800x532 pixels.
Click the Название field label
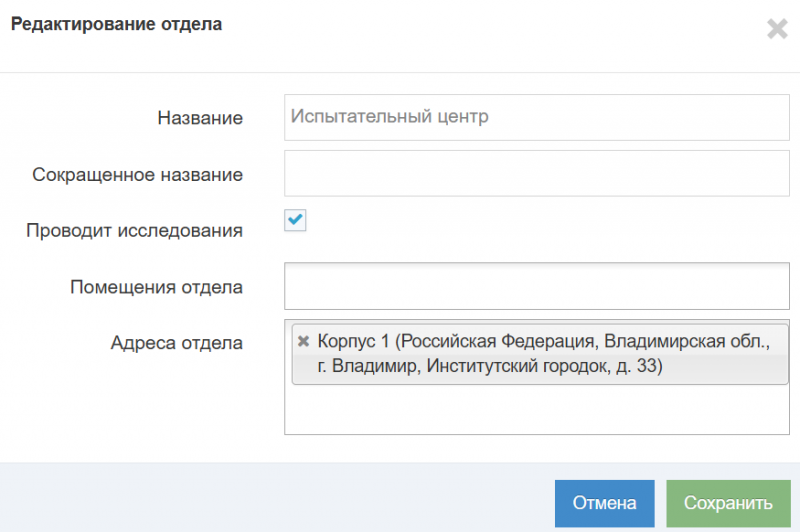(200, 118)
